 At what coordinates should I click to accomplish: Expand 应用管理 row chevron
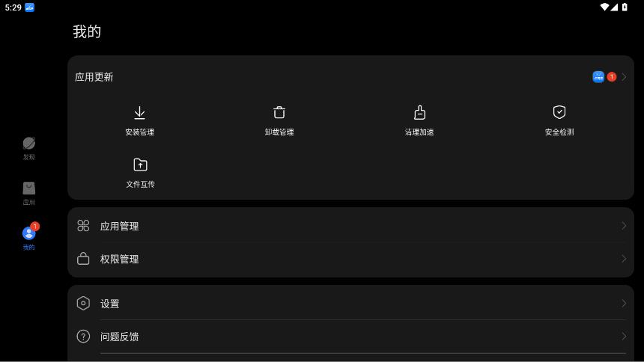click(x=624, y=226)
